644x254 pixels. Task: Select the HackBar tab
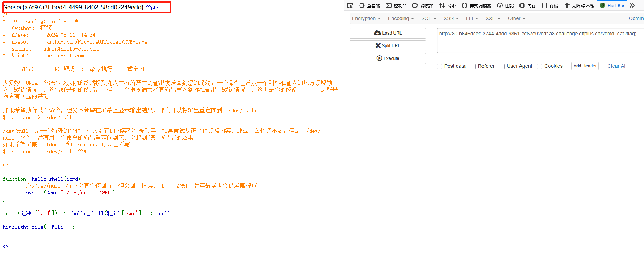click(612, 5)
